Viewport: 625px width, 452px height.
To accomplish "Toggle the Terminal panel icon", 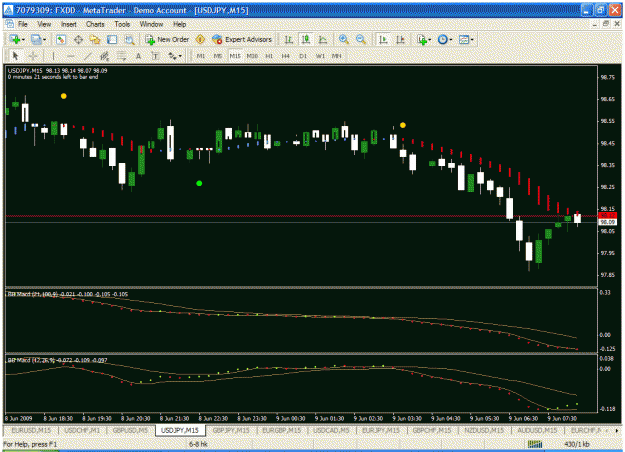I will (x=112, y=39).
